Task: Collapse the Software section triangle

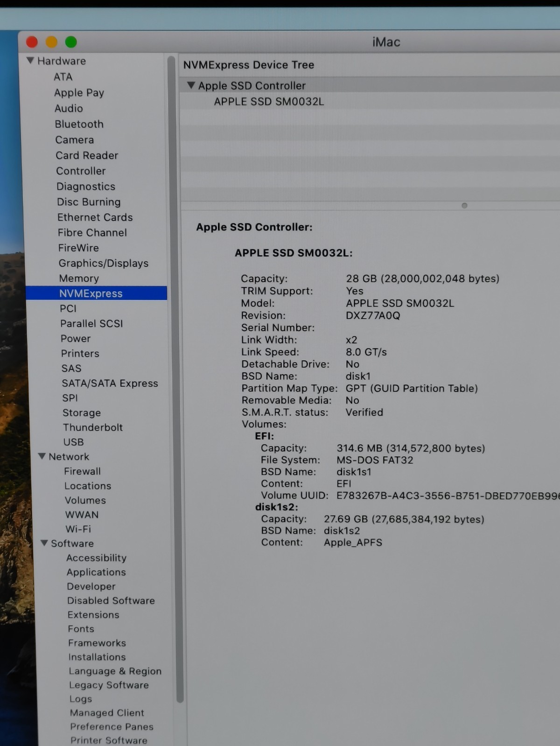Action: click(44, 543)
